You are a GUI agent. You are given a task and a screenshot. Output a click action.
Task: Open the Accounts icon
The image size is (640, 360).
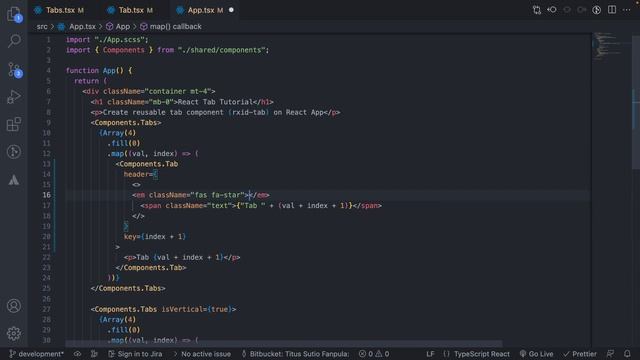(x=14, y=306)
